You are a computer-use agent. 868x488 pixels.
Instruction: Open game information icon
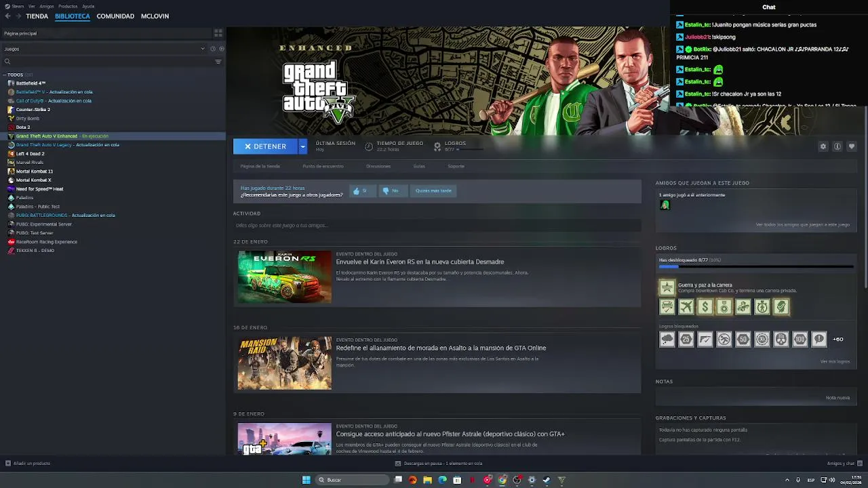pos(837,146)
